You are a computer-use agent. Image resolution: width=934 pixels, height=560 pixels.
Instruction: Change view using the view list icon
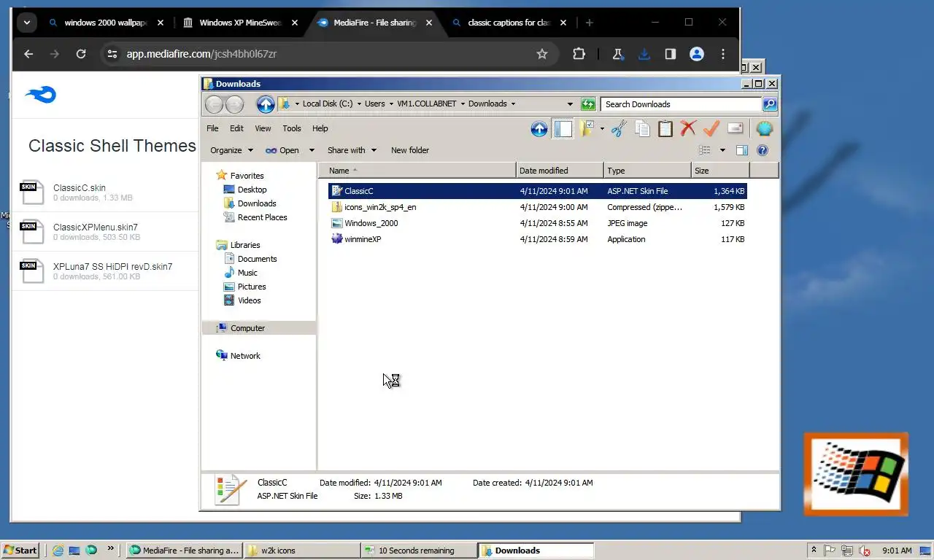(x=704, y=150)
